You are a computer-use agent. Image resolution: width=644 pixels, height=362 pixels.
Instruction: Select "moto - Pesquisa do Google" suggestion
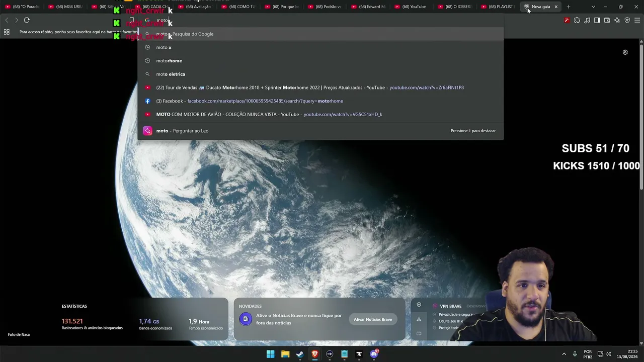(x=320, y=34)
